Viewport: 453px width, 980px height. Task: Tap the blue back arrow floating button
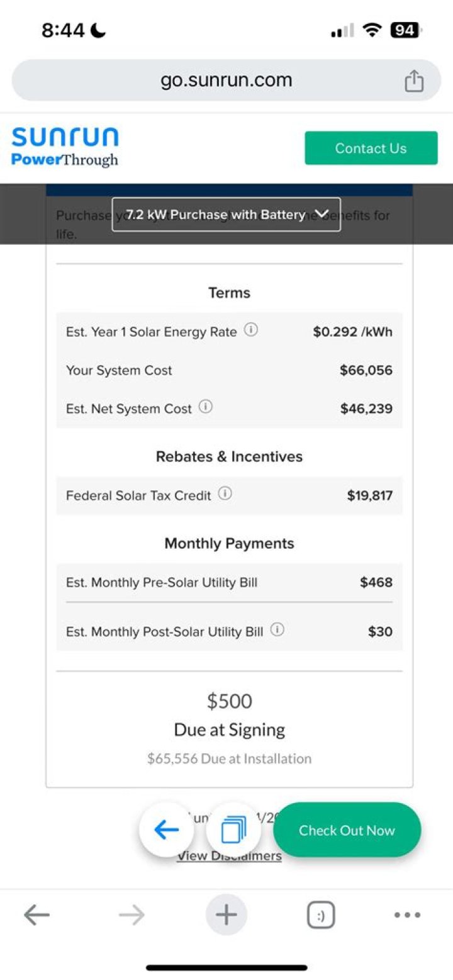(166, 830)
